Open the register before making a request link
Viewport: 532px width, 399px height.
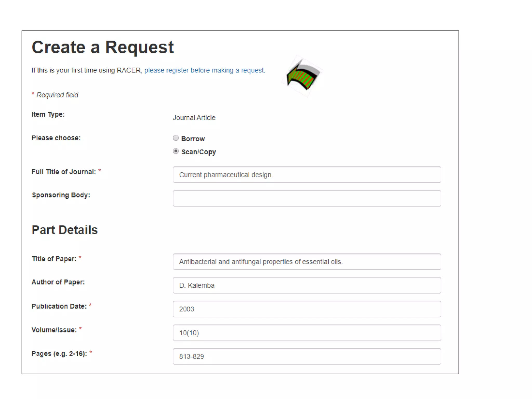(x=204, y=70)
